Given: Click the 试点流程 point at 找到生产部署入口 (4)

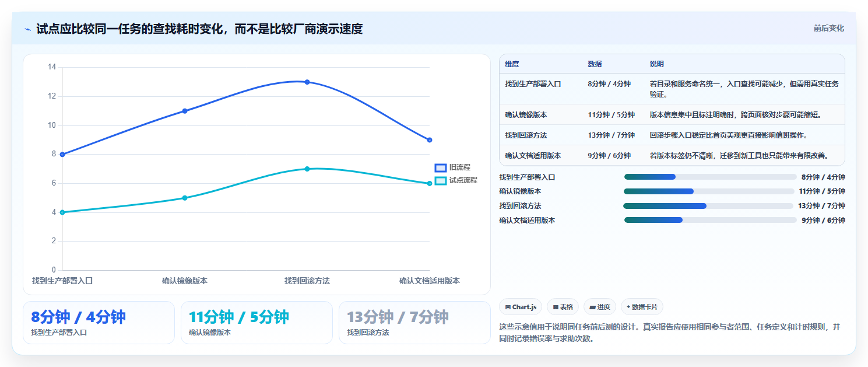Looking at the screenshot, I should pos(62,212).
